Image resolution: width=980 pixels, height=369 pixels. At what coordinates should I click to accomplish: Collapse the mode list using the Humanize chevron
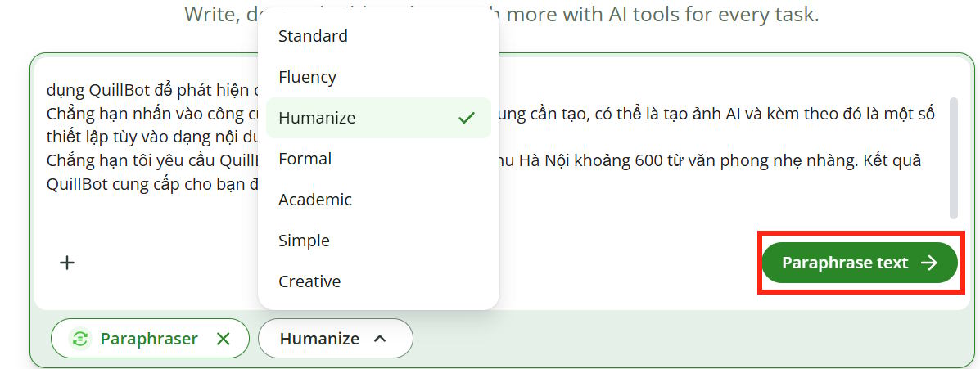coord(380,339)
